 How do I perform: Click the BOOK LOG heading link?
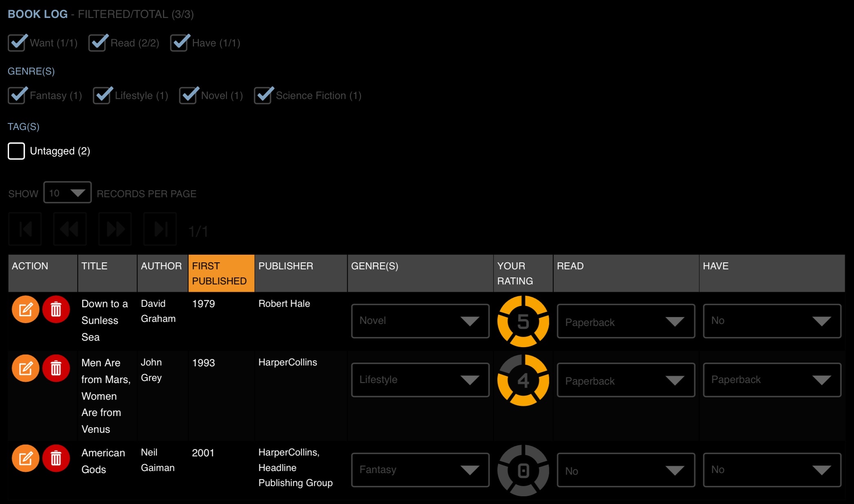click(x=37, y=14)
